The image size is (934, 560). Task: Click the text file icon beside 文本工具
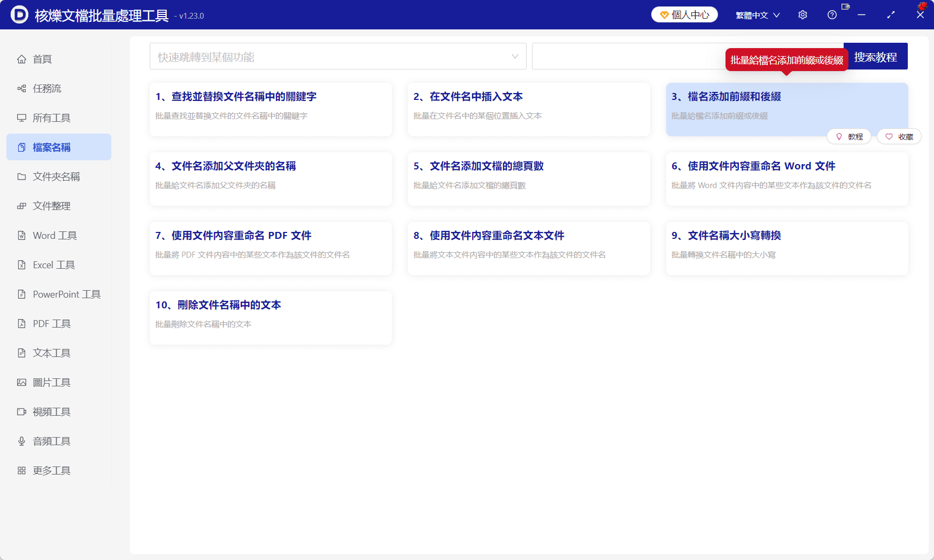21,353
